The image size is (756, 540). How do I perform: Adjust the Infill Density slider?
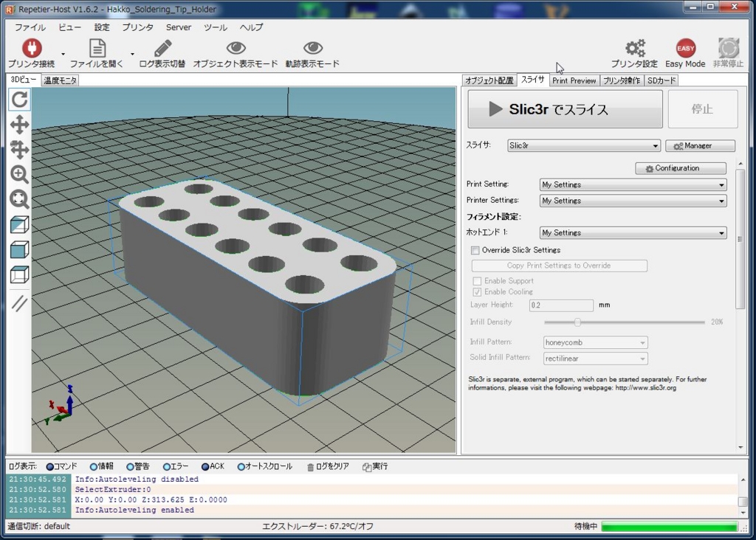577,322
